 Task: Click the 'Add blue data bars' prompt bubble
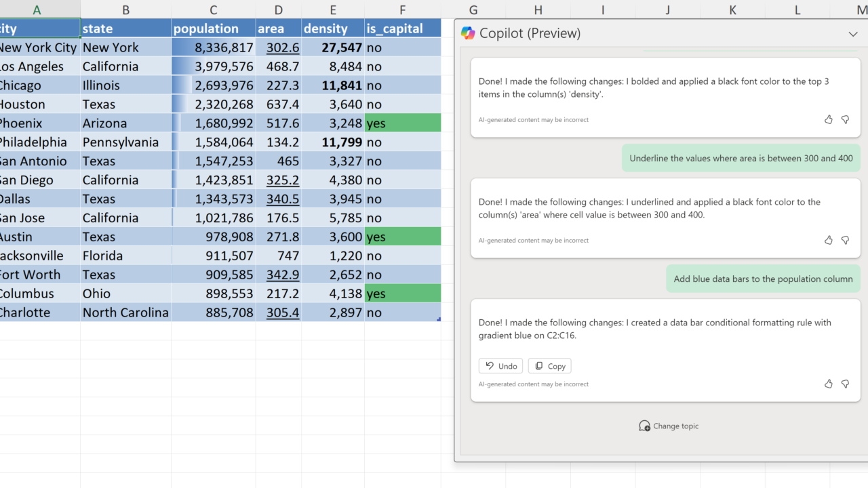(x=763, y=279)
